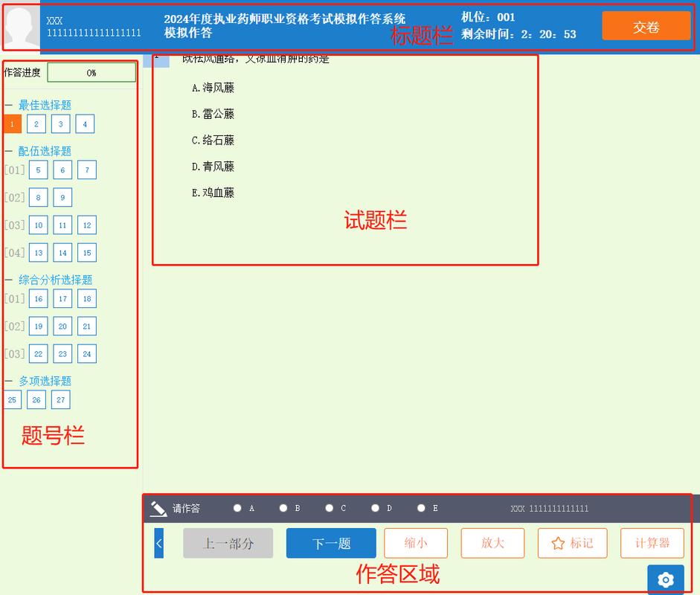
Task: Go to 下一题 next question
Action: point(331,543)
